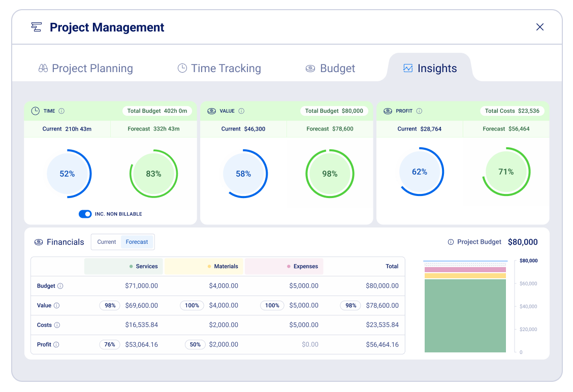Disable the Inc. Non Billable toggle
This screenshot has width=573, height=392.
click(x=85, y=214)
